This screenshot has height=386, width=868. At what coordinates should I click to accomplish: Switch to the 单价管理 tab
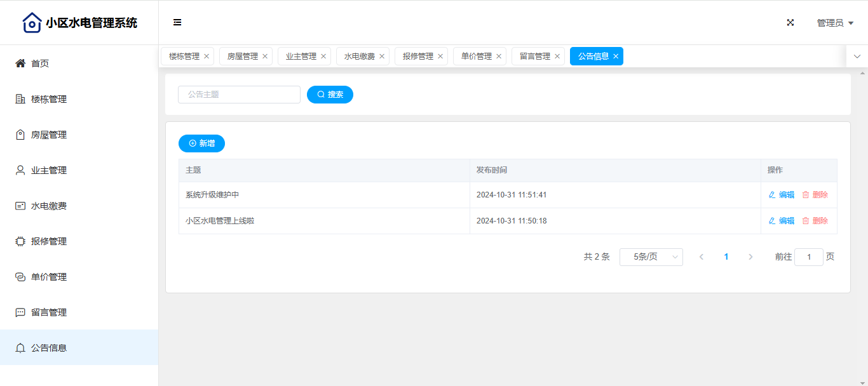[x=476, y=57]
